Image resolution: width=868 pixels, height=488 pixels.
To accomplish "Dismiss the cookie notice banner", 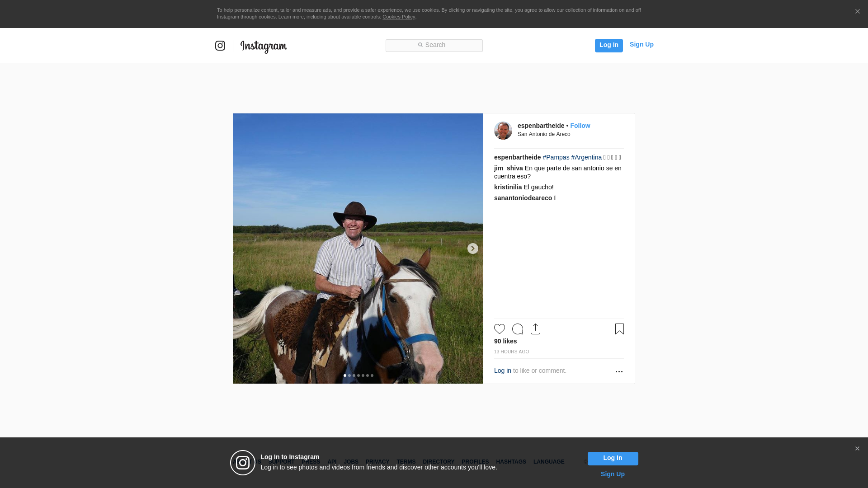I will [x=857, y=12].
